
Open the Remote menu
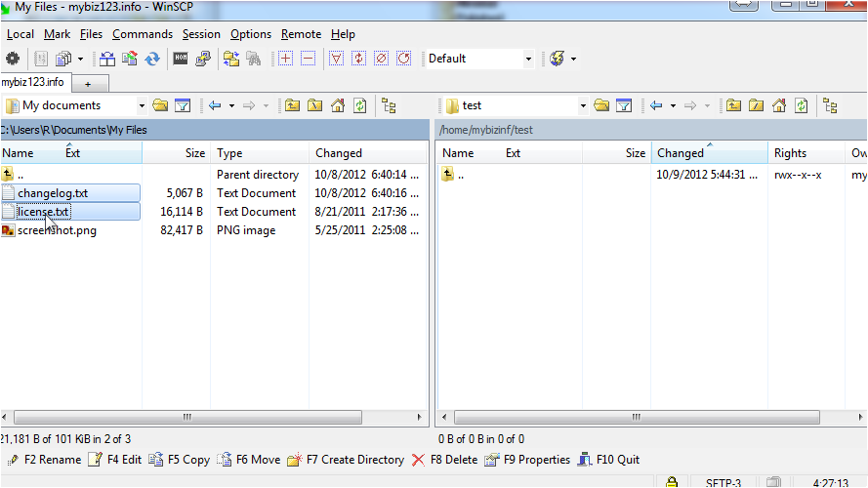pos(301,34)
